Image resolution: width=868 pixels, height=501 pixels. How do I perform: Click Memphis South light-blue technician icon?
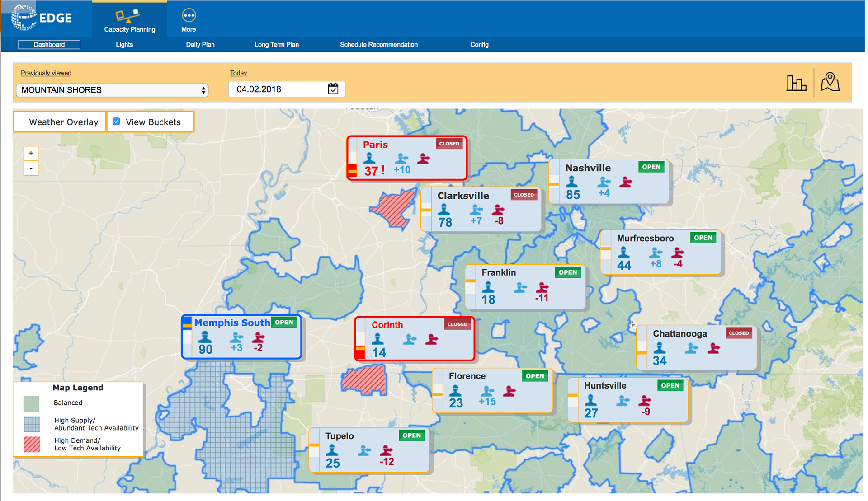(236, 337)
